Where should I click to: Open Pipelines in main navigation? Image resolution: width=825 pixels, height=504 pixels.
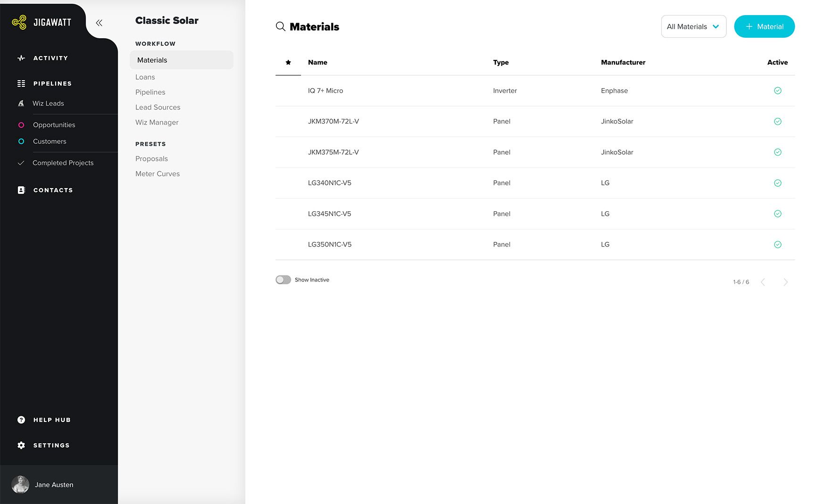point(52,83)
